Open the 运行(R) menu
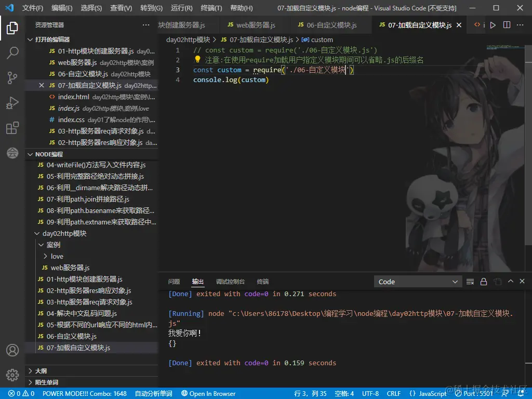 [181, 8]
